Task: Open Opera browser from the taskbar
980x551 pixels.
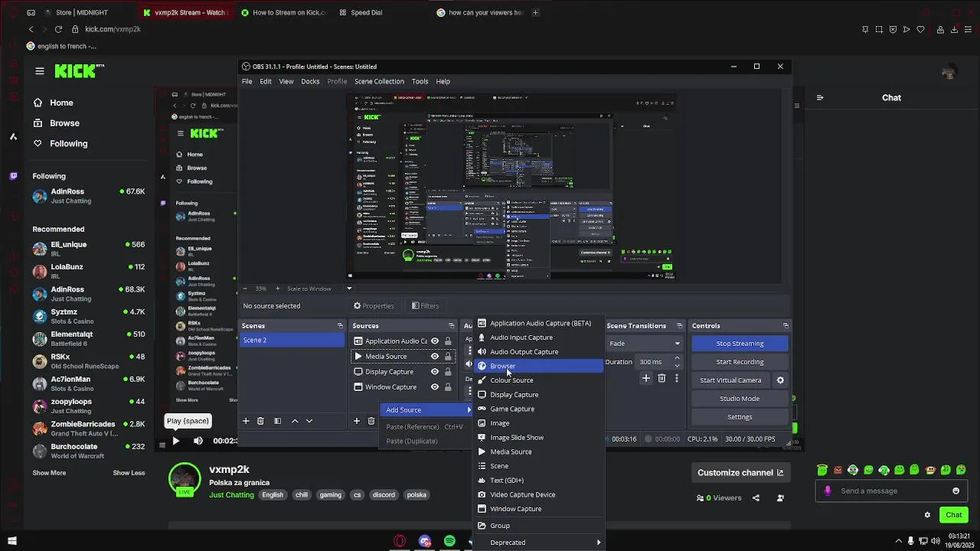Action: [400, 541]
